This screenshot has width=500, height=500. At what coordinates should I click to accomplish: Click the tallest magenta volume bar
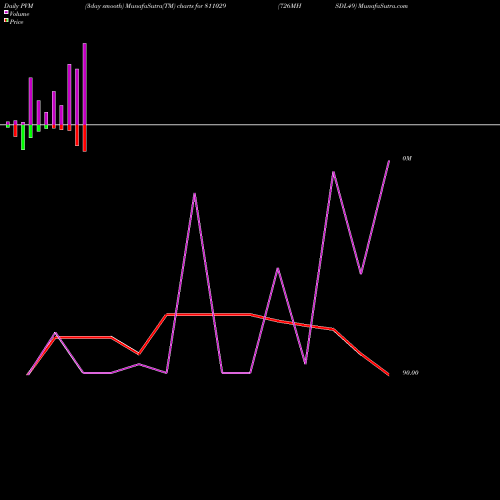point(85,84)
